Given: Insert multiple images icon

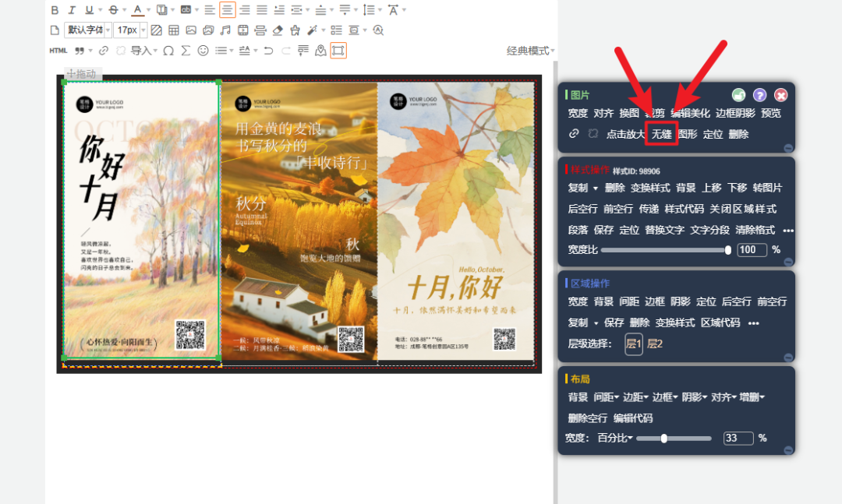Looking at the screenshot, I should pos(208,30).
